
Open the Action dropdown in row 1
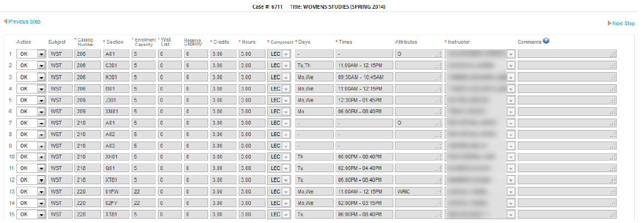pos(41,54)
